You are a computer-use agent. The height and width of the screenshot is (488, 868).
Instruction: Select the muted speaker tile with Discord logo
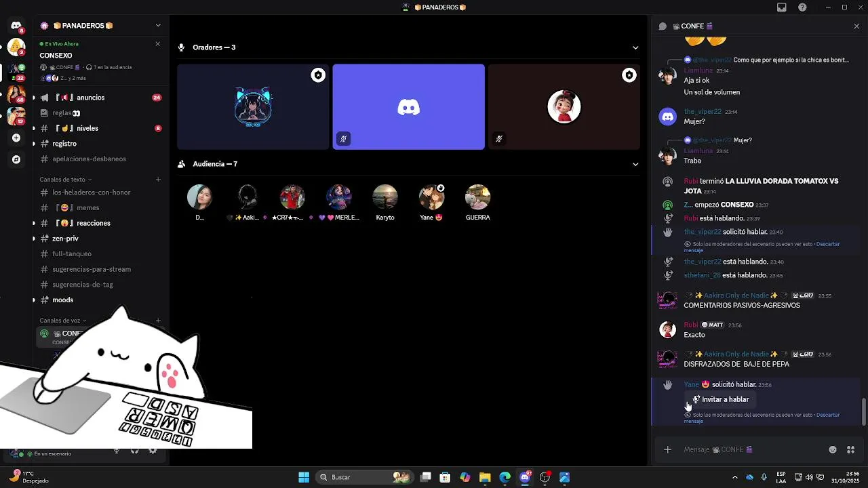click(408, 106)
